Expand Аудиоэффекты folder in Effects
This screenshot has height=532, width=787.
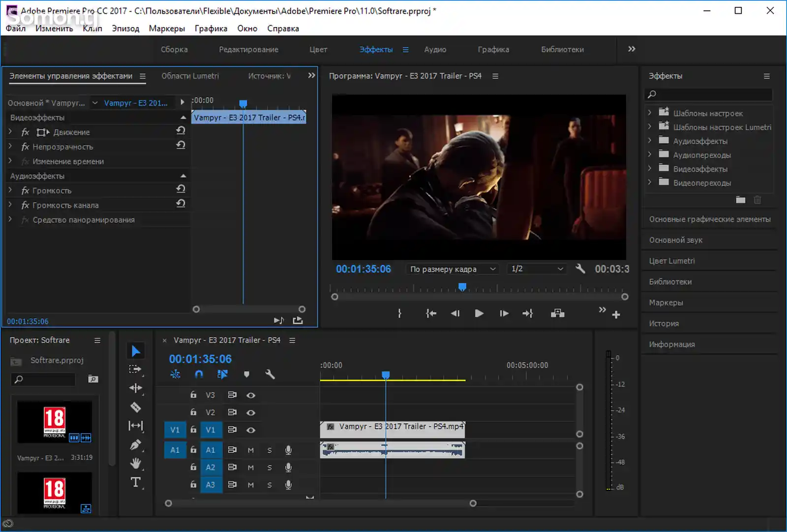click(x=650, y=141)
